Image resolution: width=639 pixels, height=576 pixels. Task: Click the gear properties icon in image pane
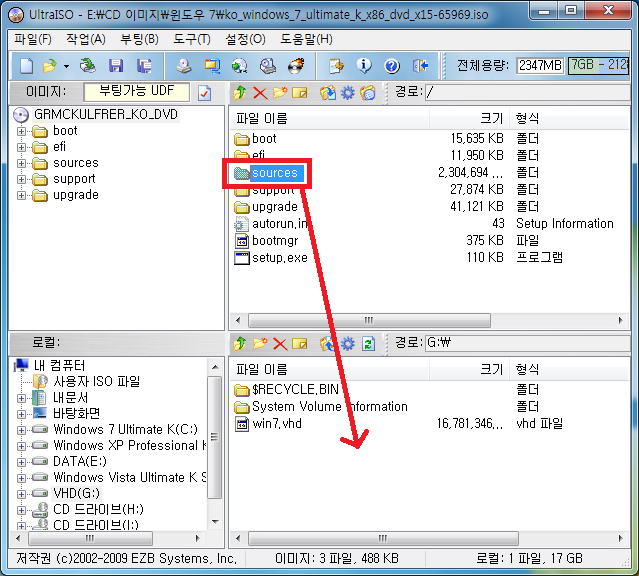coord(348,93)
